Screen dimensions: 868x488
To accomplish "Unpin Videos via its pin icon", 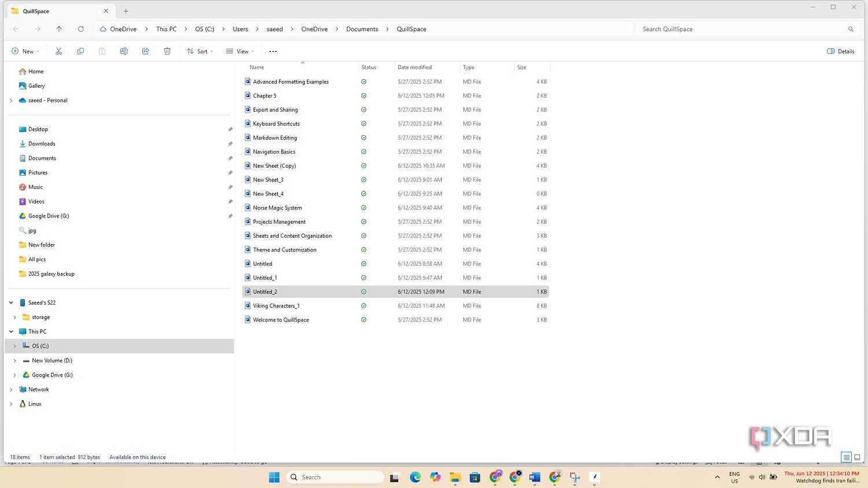I will pos(230,202).
